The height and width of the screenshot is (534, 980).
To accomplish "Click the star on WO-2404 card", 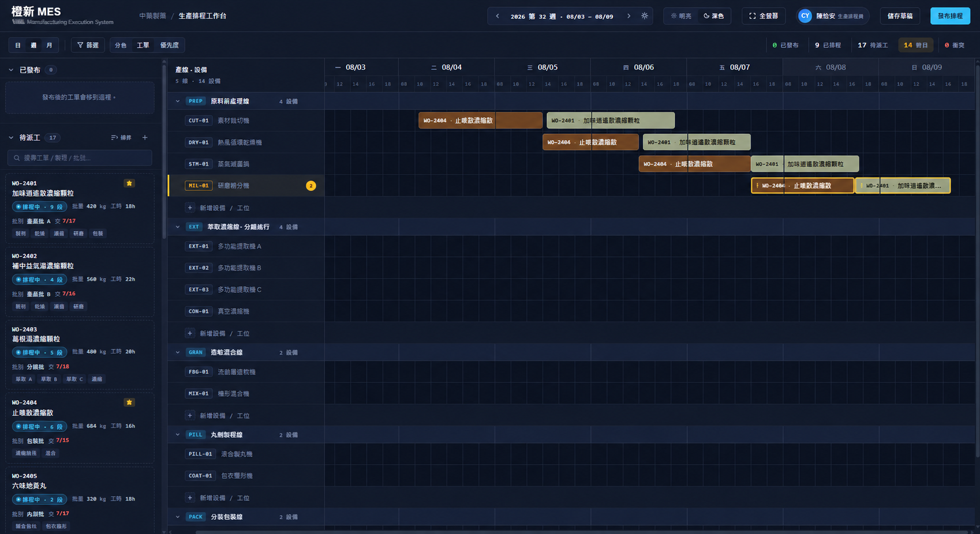I will pos(129,403).
